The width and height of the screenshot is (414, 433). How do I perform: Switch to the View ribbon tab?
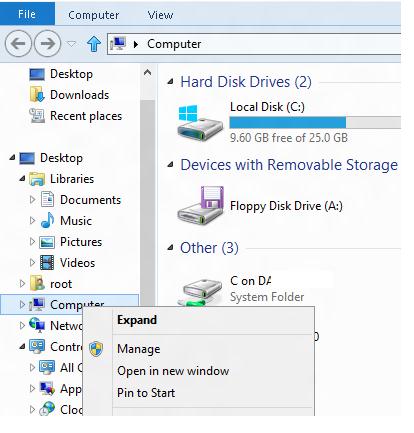[x=160, y=15]
